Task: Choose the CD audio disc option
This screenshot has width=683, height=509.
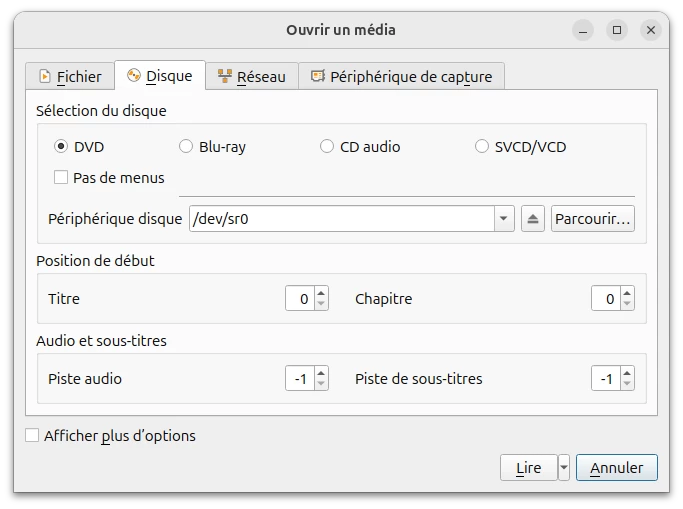Action: tap(327, 146)
